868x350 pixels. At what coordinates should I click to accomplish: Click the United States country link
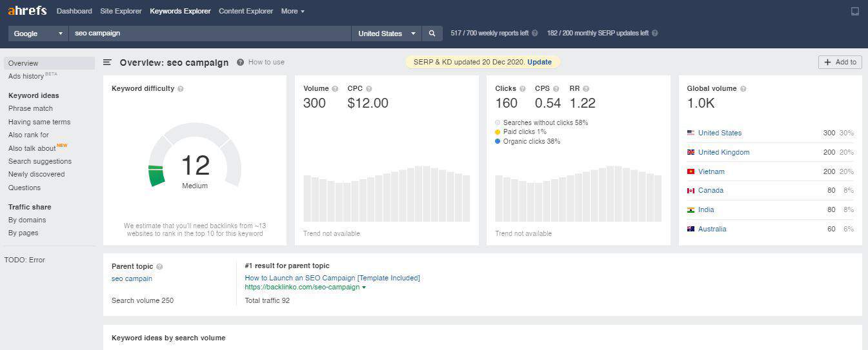click(x=720, y=133)
